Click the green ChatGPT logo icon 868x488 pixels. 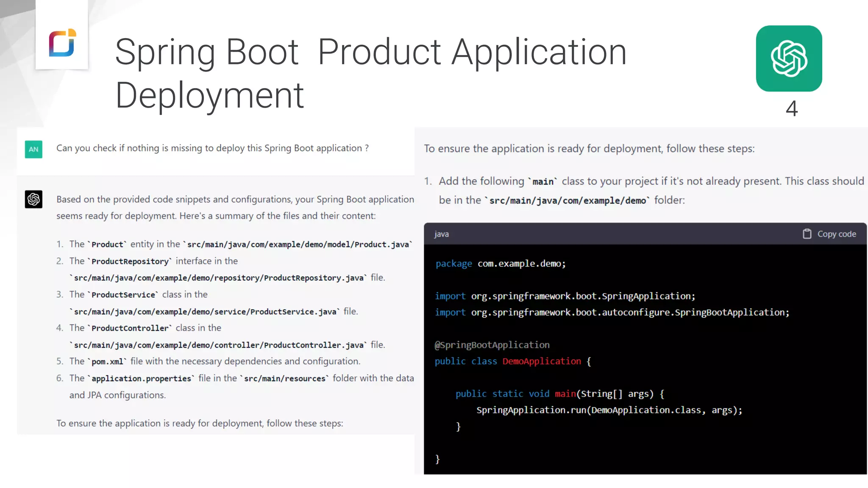pos(789,58)
